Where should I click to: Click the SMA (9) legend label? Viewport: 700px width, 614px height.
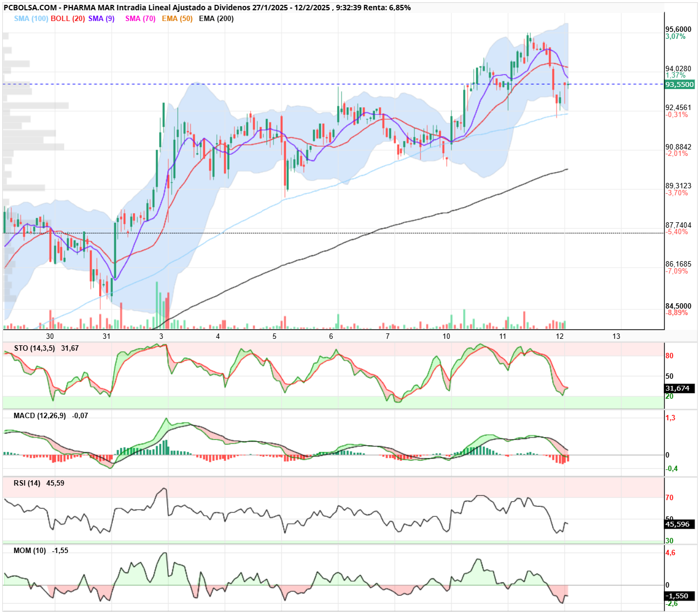[x=101, y=18]
